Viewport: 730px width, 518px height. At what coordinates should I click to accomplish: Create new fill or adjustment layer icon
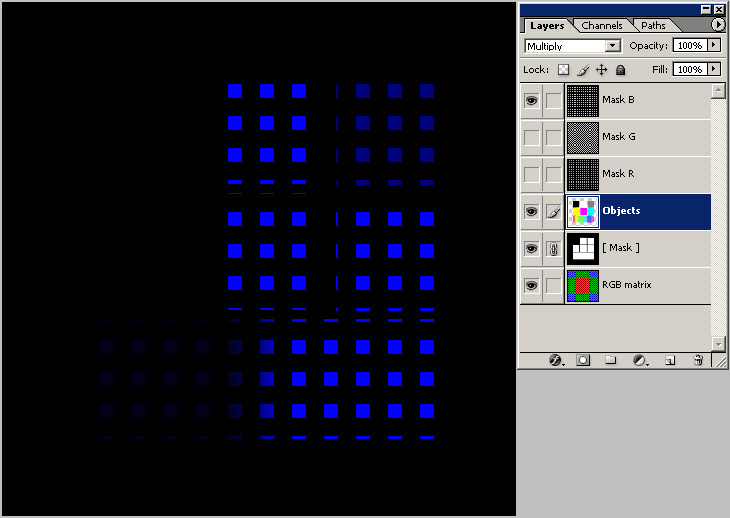(x=640, y=360)
